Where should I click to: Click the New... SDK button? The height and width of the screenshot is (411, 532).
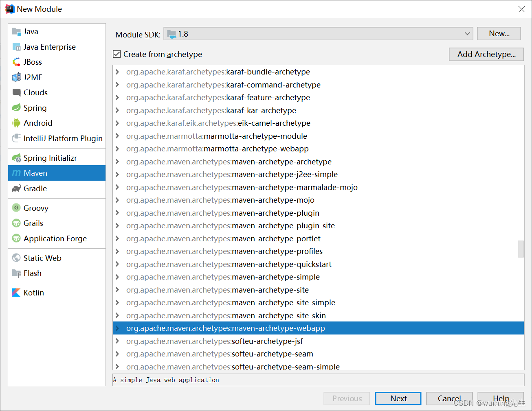[499, 34]
